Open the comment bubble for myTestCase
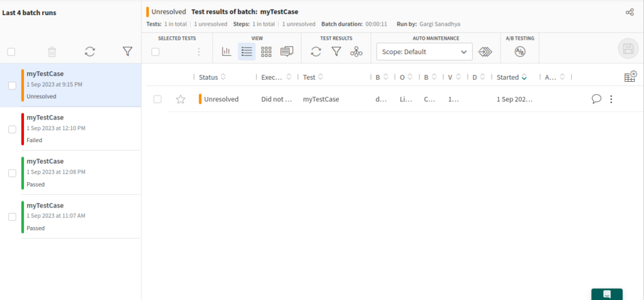Screen dimensions: 644x300 pyautogui.click(x=596, y=99)
